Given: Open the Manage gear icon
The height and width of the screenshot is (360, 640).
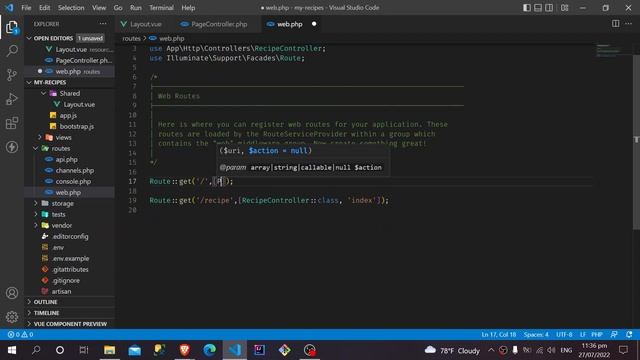Looking at the screenshot, I should (x=12, y=317).
